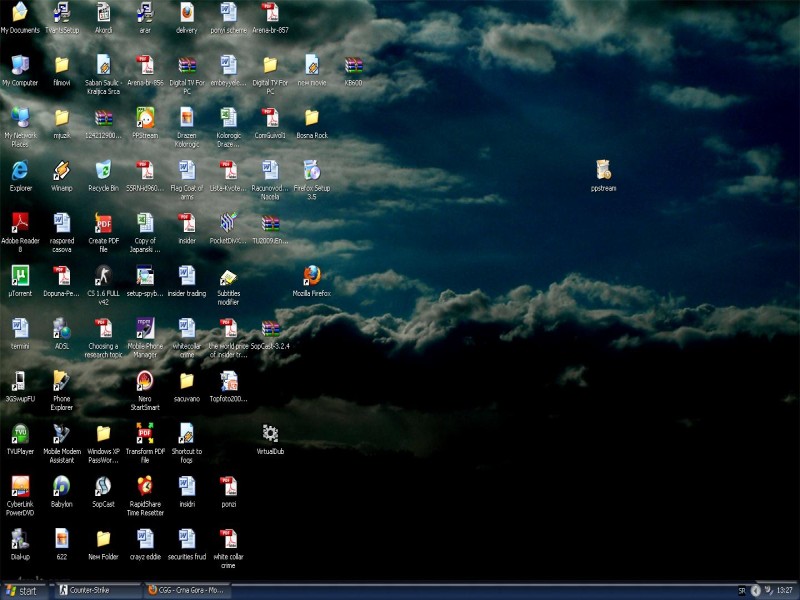Select the CyberLink PowerDVD icon
The width and height of the screenshot is (800, 600).
(x=19, y=486)
